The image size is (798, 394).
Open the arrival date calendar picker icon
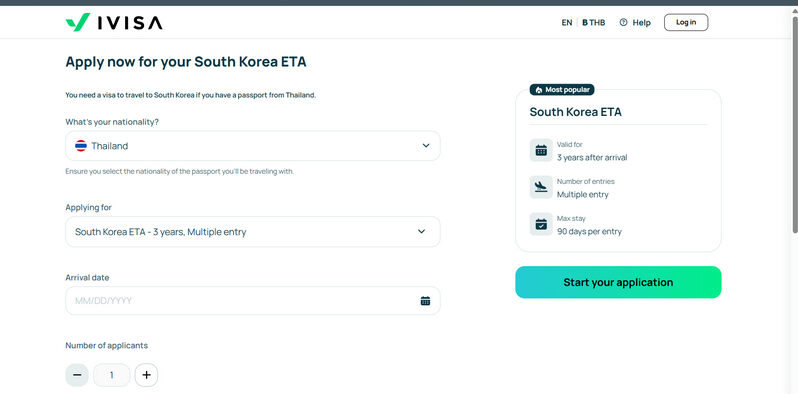click(425, 301)
